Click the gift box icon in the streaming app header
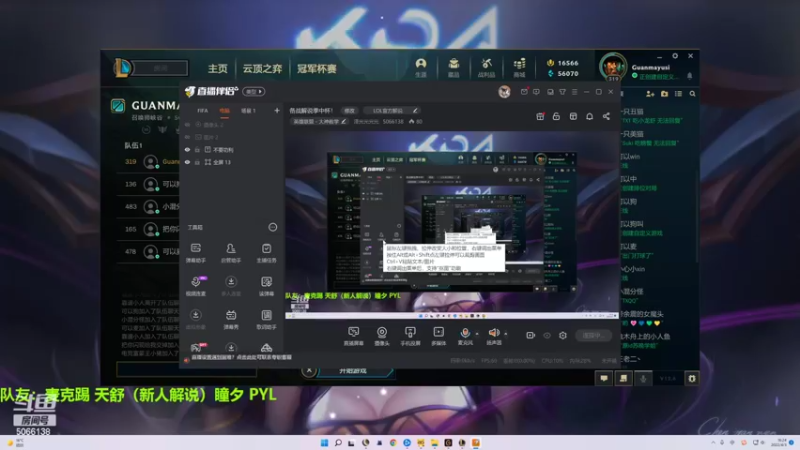Image resolution: width=800 pixels, height=450 pixels. click(540, 116)
